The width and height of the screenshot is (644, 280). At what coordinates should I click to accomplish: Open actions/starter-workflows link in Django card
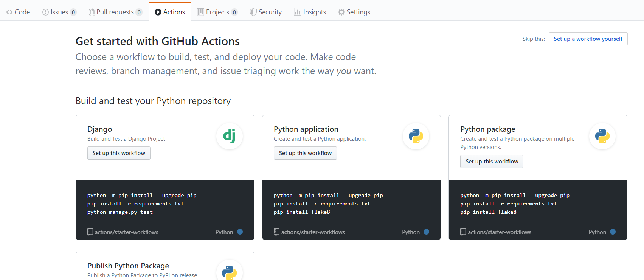[x=126, y=232]
